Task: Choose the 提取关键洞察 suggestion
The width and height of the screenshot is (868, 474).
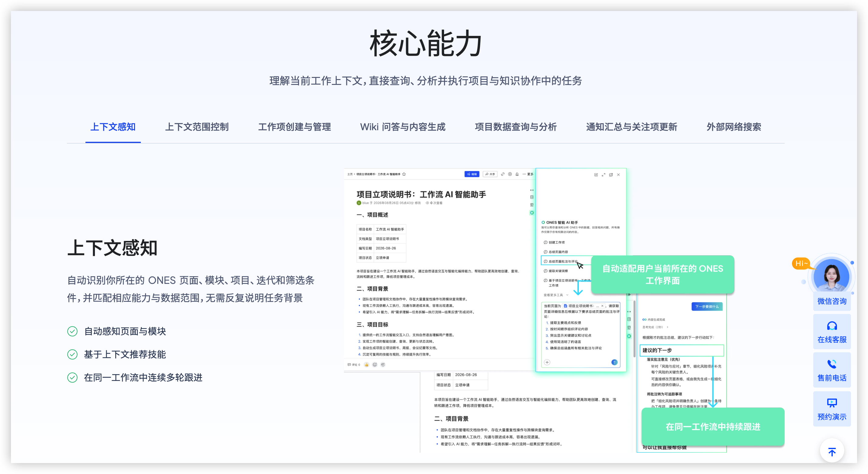Action: coord(556,271)
